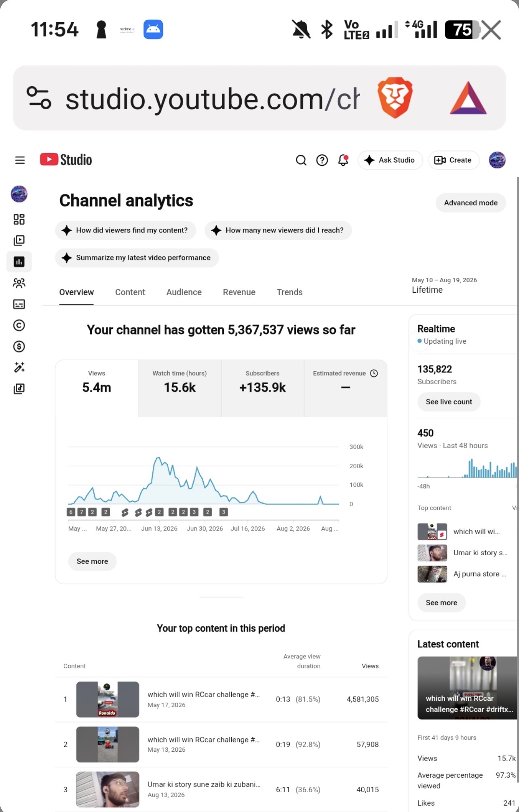Open the help question mark icon
Viewport: 519px width, 812px height.
[322, 160]
